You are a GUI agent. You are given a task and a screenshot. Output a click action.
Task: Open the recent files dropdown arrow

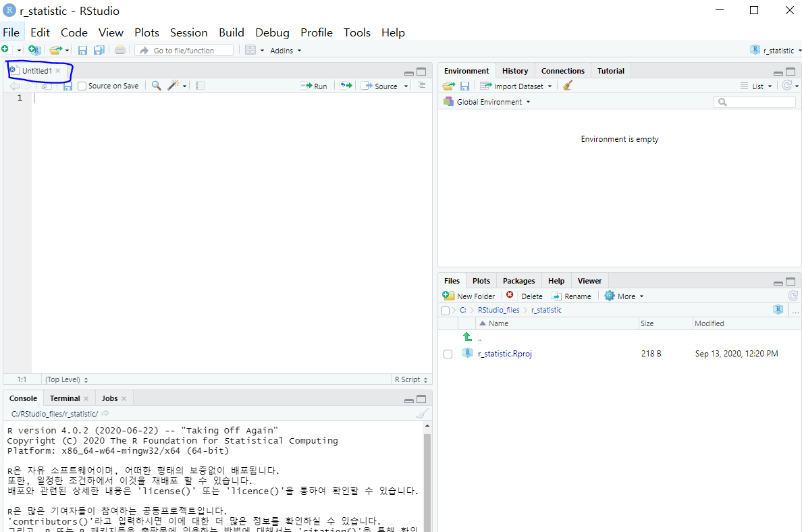(67, 50)
